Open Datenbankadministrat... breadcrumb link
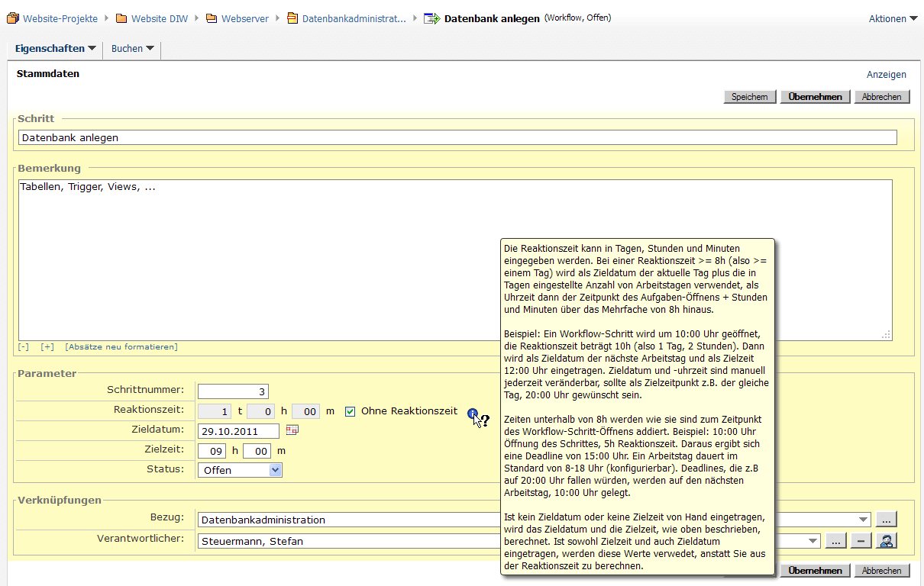This screenshot has width=924, height=586. click(x=354, y=18)
